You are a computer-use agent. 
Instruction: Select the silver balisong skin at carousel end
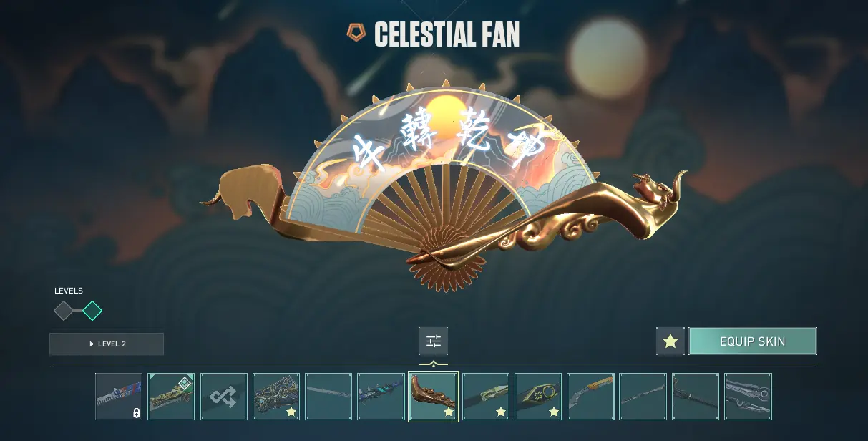tap(748, 397)
